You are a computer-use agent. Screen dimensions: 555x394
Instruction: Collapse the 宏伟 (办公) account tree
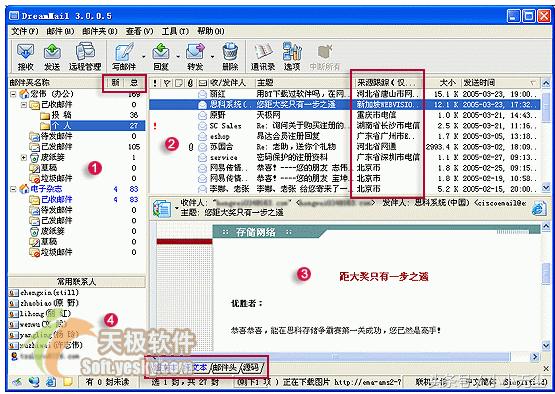[13, 94]
